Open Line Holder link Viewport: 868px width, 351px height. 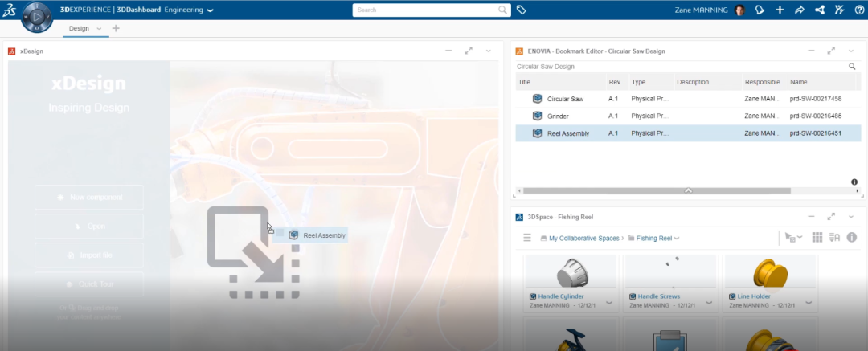click(753, 296)
